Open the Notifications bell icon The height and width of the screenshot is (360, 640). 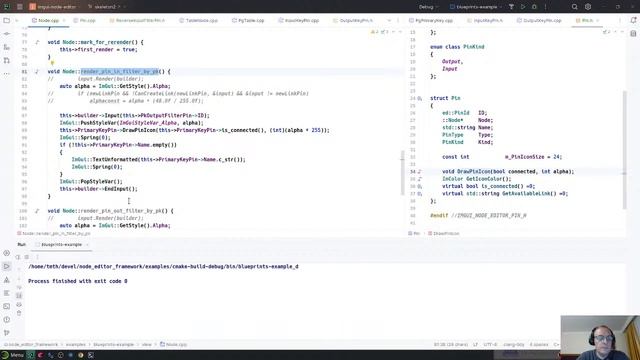[x=633, y=20]
